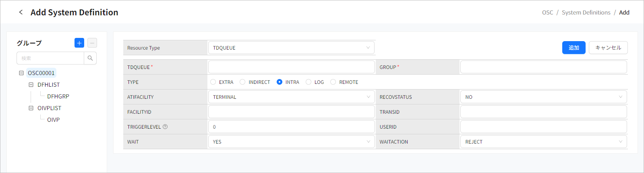The image size is (644, 173).
Task: Open the Resource Type dropdown
Action: coord(291,48)
